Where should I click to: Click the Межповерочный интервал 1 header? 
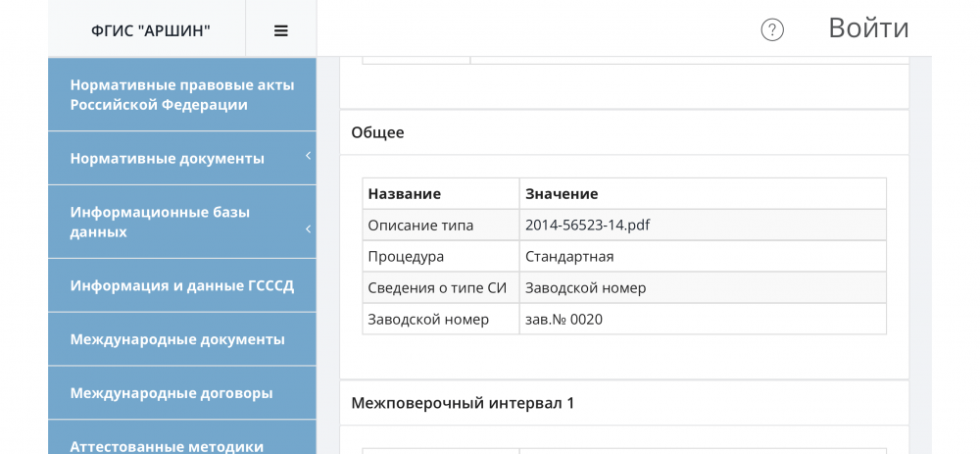[463, 403]
